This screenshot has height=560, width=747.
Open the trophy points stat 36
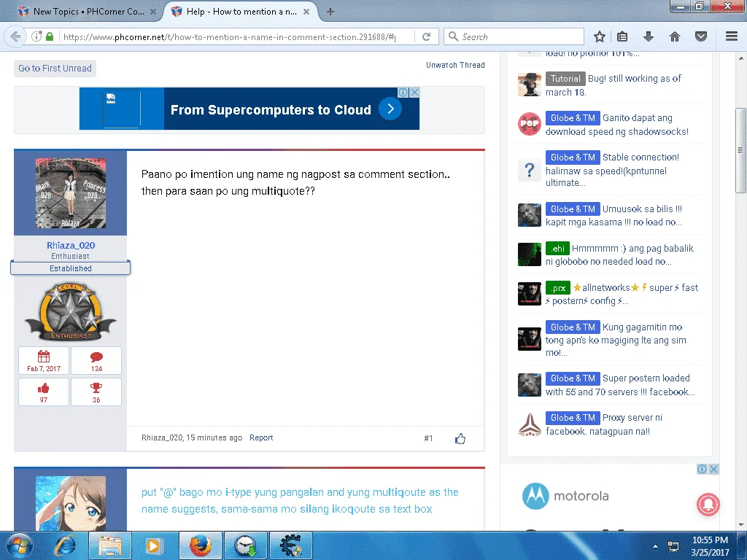point(96,392)
